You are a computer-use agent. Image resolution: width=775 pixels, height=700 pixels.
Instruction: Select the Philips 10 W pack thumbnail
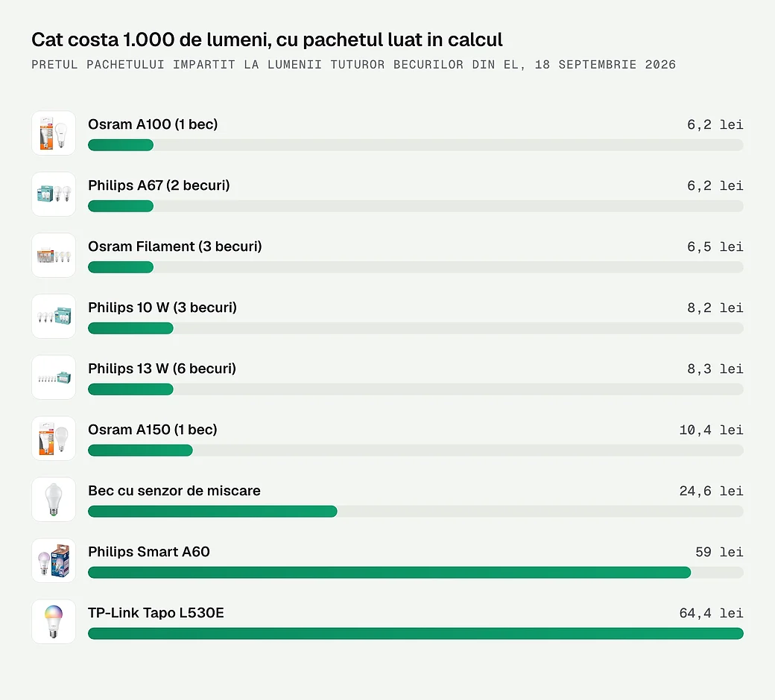54,316
